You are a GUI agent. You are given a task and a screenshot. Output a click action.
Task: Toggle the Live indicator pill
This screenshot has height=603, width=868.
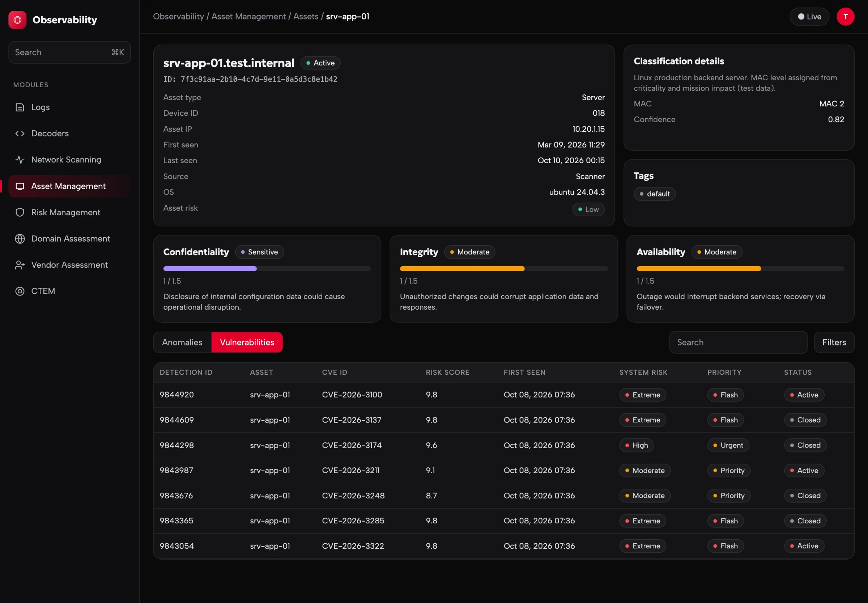point(809,17)
